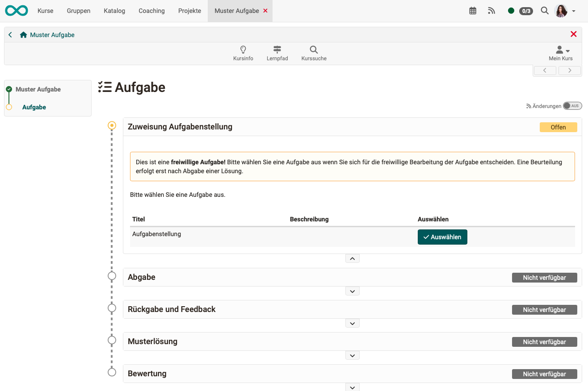This screenshot has width=588, height=391.
Task: Switch to the Gruppen menu
Action: [x=78, y=11]
